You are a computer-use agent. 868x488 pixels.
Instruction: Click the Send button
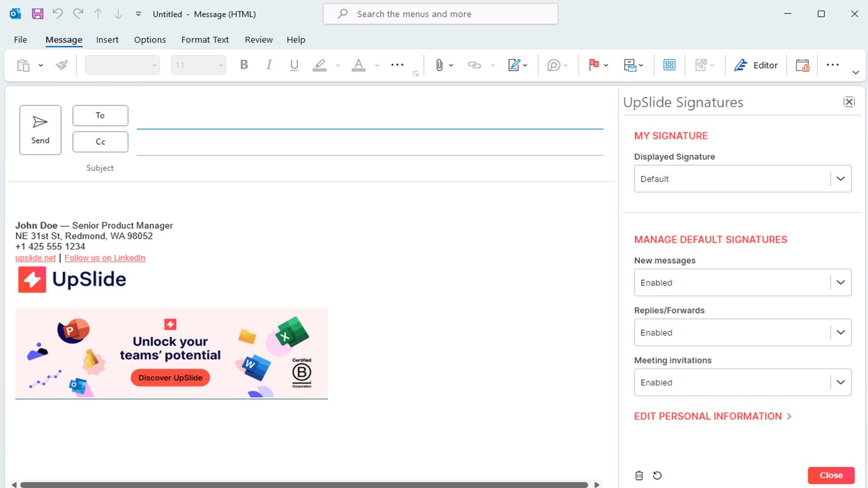point(41,130)
